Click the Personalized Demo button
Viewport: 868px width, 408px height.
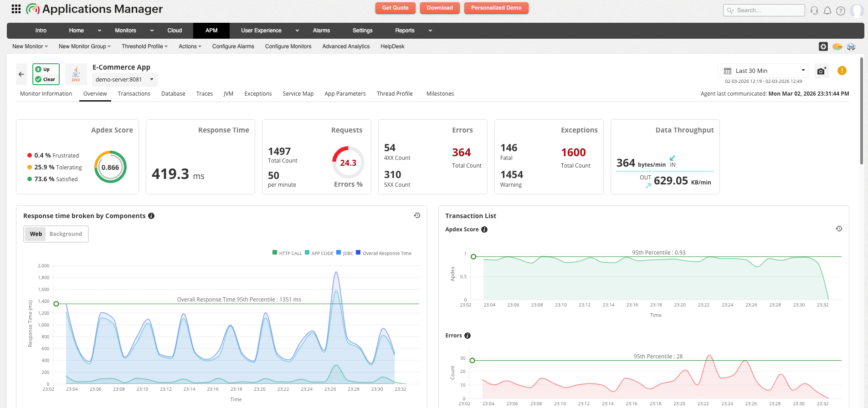tap(496, 8)
